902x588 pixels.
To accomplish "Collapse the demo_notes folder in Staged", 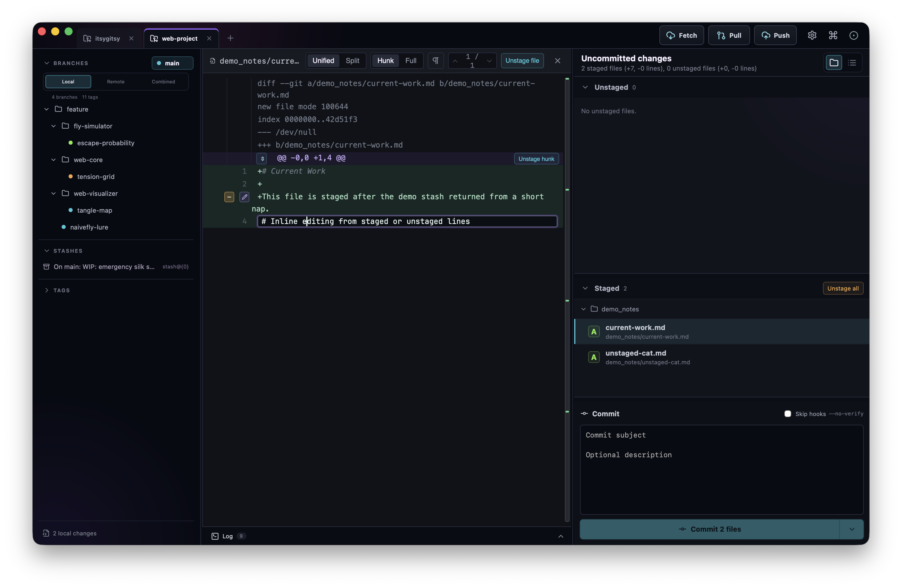I will [x=584, y=309].
